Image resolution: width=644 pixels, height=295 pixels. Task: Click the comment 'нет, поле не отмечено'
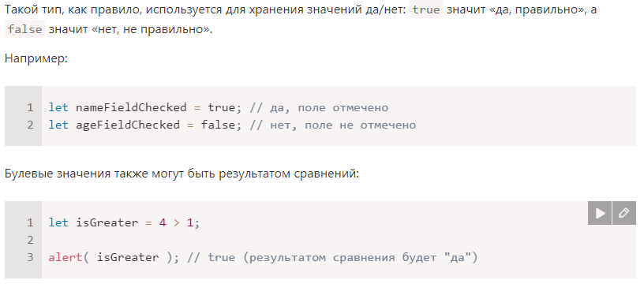click(333, 125)
